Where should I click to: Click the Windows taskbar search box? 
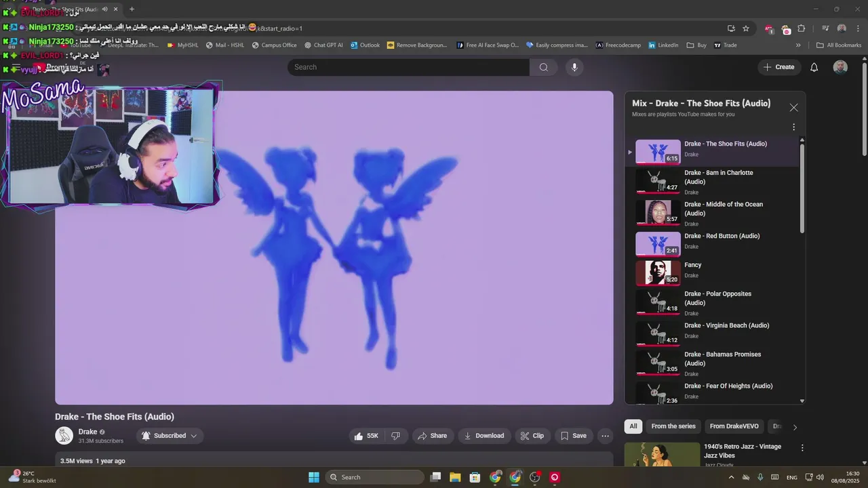(x=374, y=477)
